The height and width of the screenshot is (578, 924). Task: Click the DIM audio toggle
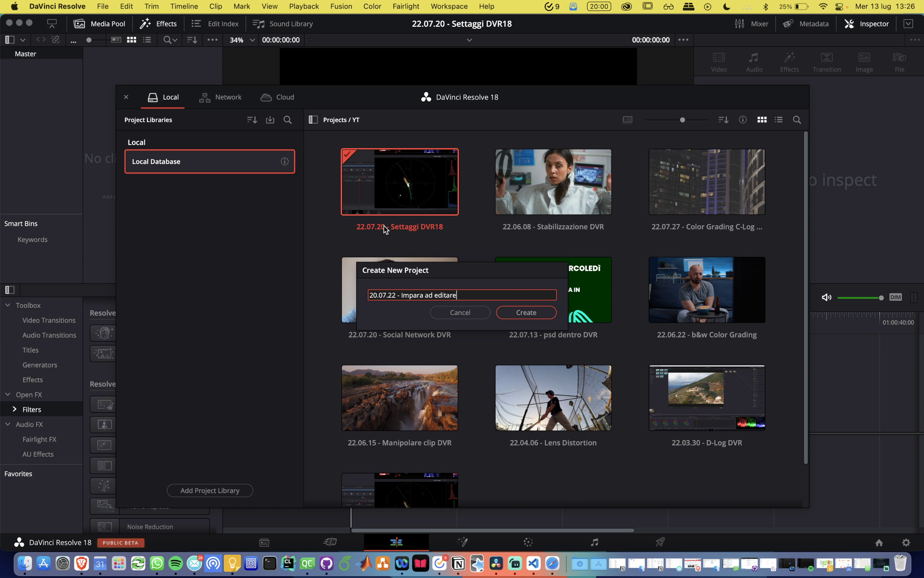pos(895,297)
